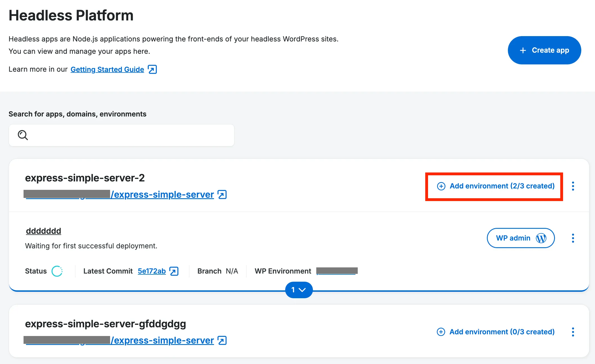Select the WordPress logo icon on WP admin button
Screen dimensions: 595x364
pos(542,238)
